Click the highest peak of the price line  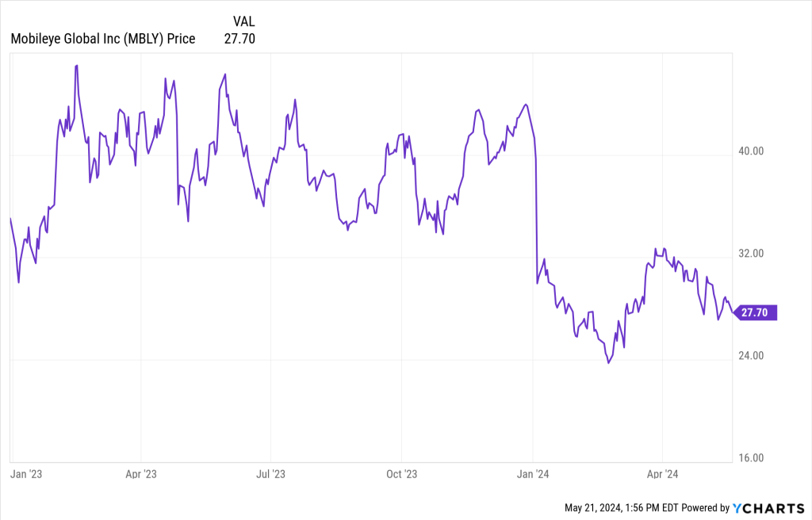click(76, 66)
